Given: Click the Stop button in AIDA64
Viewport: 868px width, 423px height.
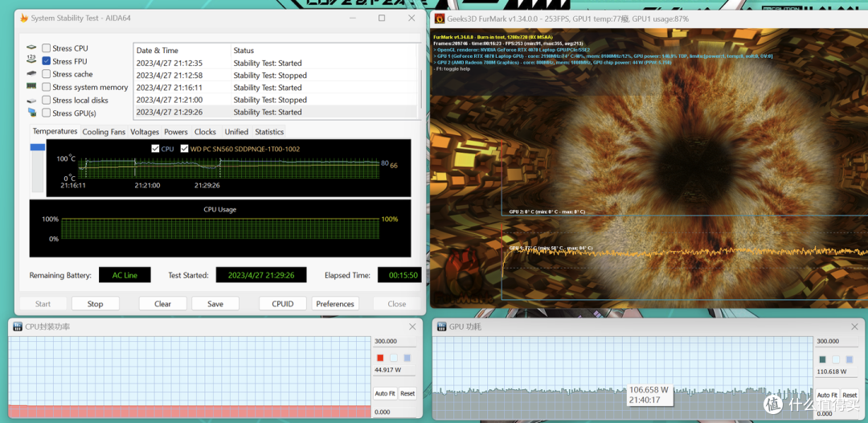Looking at the screenshot, I should point(95,303).
